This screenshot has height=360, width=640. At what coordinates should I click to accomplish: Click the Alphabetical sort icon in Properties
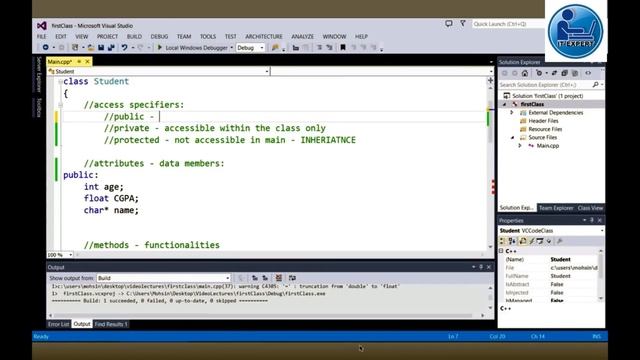pos(512,241)
